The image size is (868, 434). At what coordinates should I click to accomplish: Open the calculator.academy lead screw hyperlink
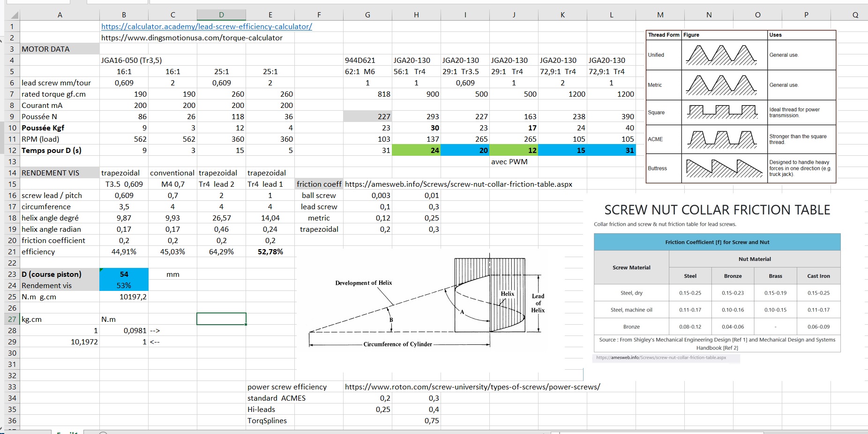[x=206, y=27]
